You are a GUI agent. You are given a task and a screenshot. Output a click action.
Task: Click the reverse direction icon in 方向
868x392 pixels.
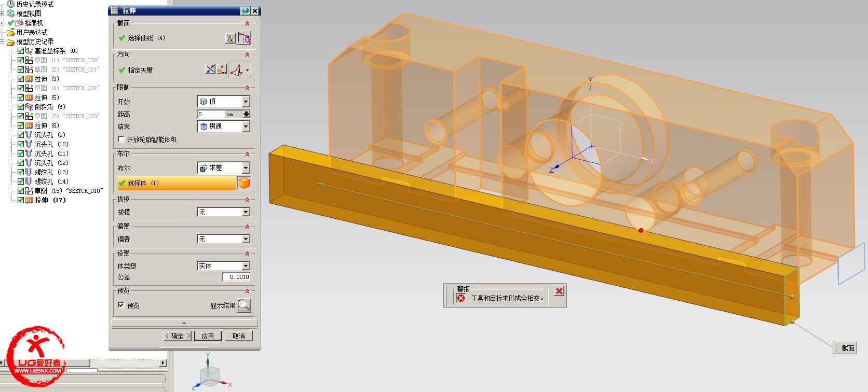210,69
